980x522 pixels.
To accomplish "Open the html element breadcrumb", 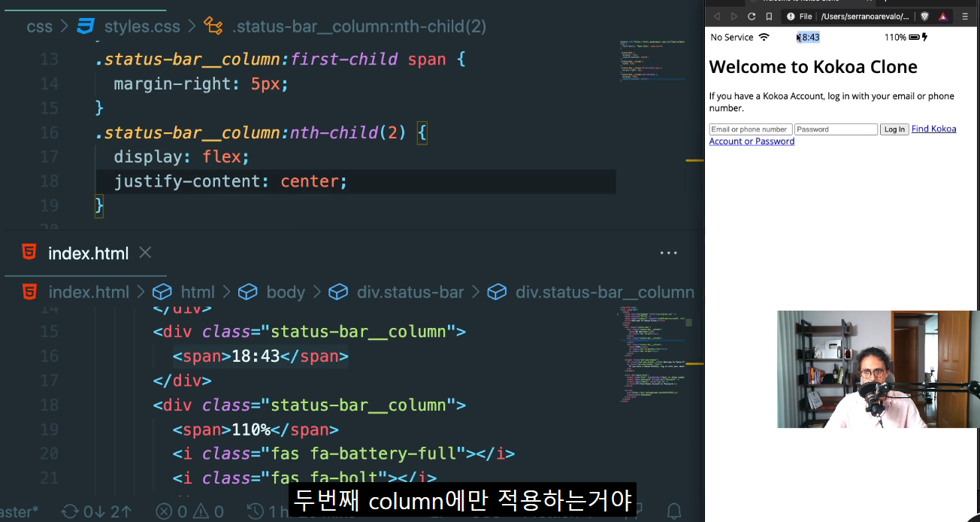I will [198, 292].
